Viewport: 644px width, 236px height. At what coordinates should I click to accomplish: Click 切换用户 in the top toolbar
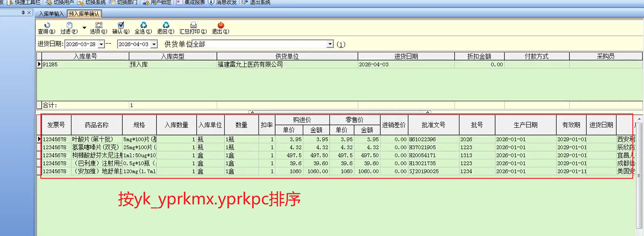click(x=60, y=2)
